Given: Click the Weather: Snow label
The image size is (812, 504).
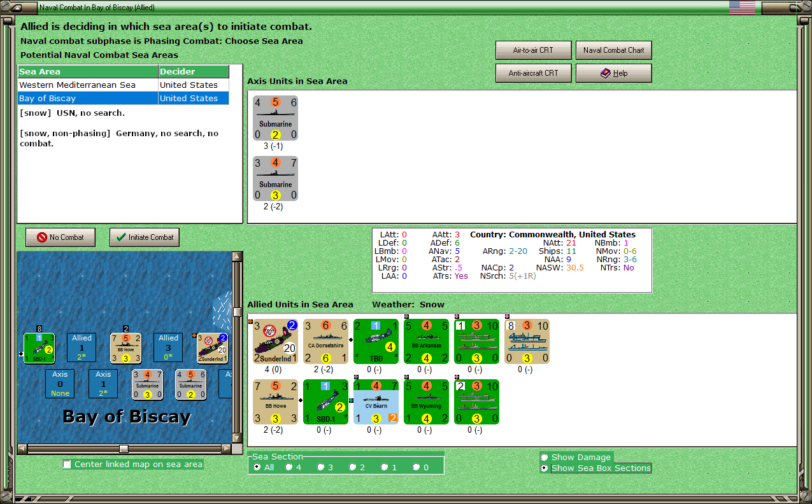Looking at the screenshot, I should (408, 304).
